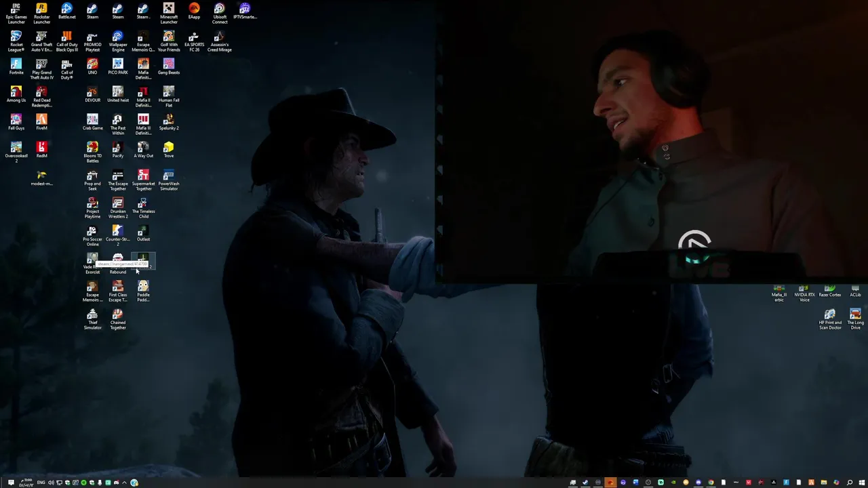
Task: Select the RedM desktop shortcut
Action: point(41,150)
